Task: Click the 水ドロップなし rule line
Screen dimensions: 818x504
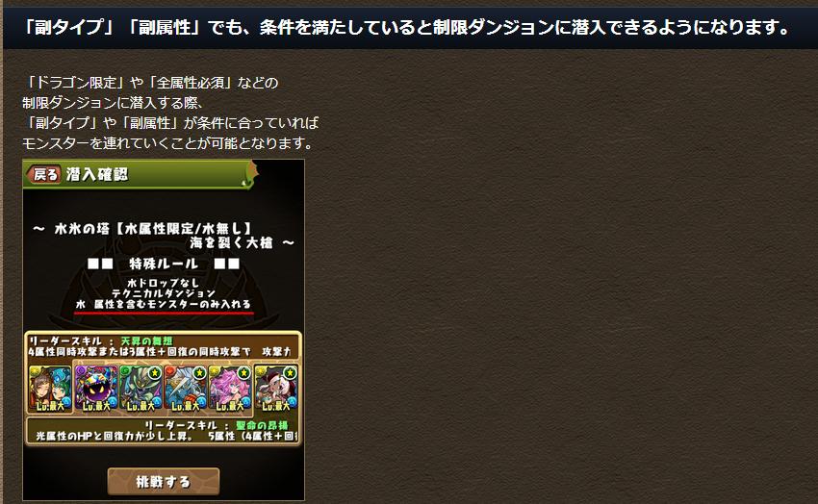Action: point(164,283)
